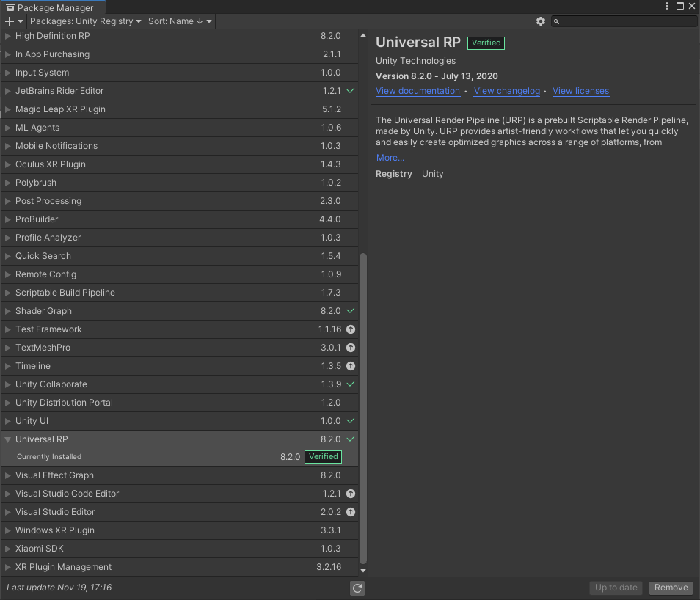Expand the High Definition RP package
This screenshot has height=600, width=700.
(8, 36)
